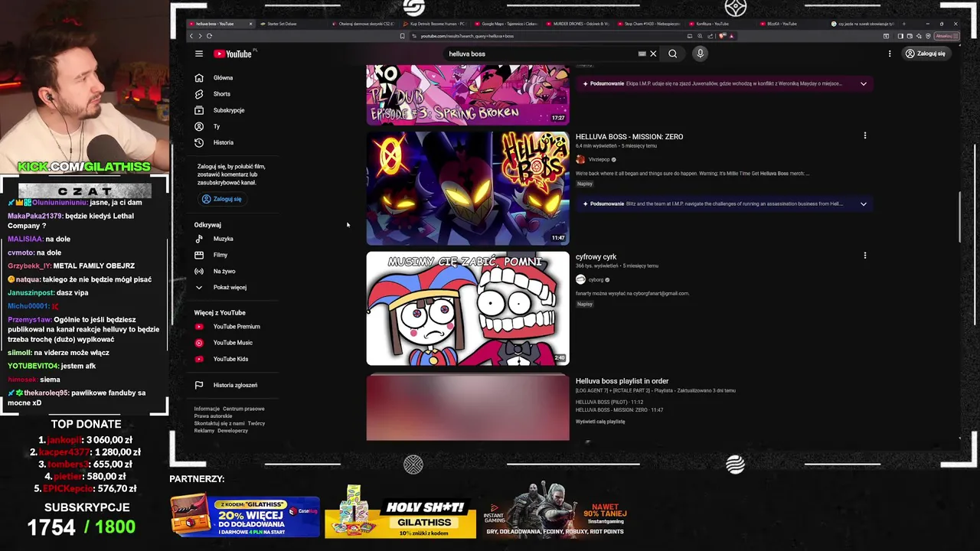Switch to Starter Set Deluxe browser tab
This screenshot has width=980, height=551.
291,24
